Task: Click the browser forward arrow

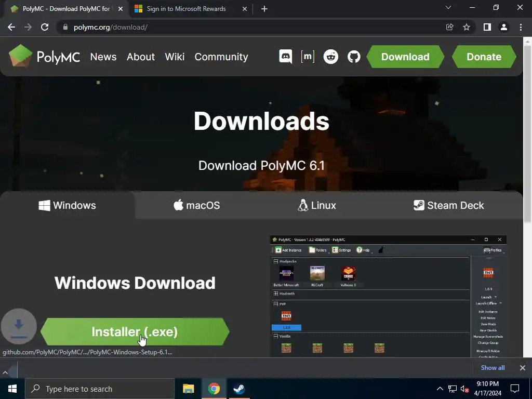Action: [28, 27]
